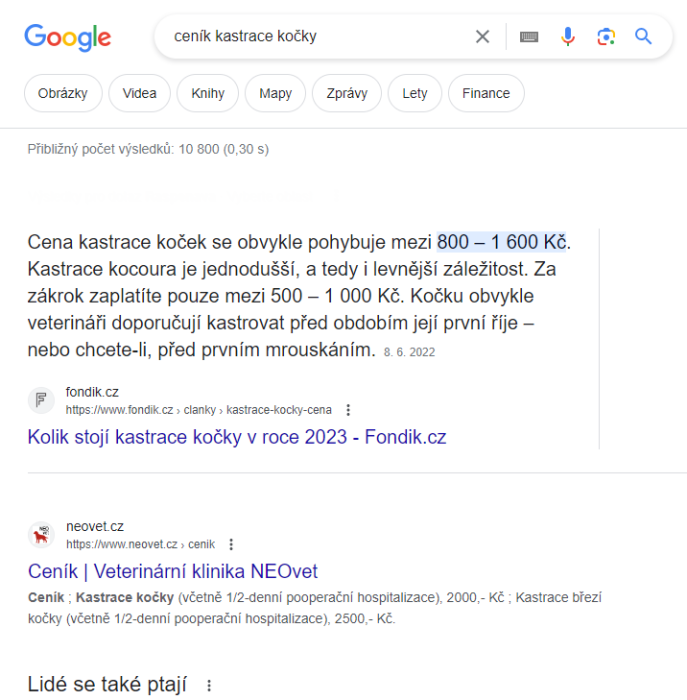The height and width of the screenshot is (700, 687).
Task: Clear the search query with the X icon
Action: [x=482, y=37]
